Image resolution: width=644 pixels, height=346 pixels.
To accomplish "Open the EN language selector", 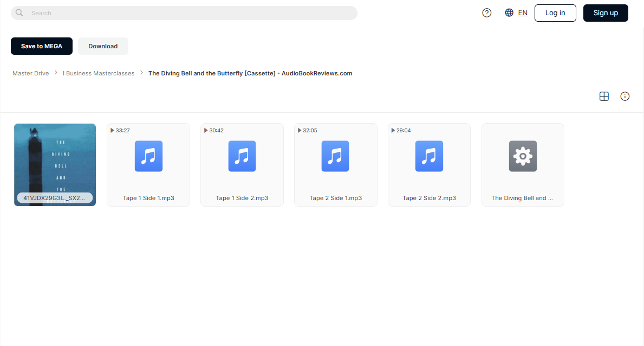I will (523, 13).
